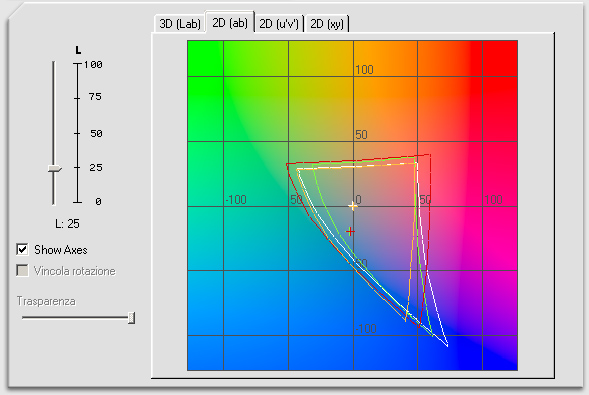Click the Vincola rotazione checkbox
This screenshot has width=589, height=395.
pos(22,271)
